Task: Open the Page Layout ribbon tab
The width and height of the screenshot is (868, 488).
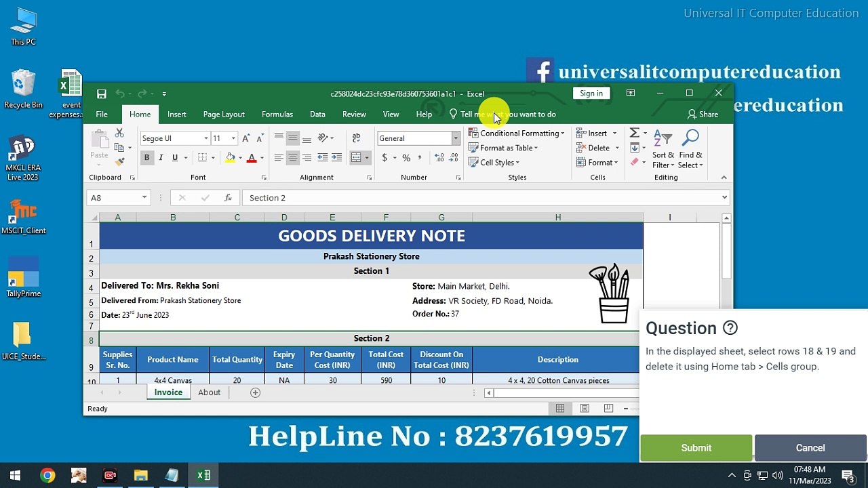Action: coord(224,115)
